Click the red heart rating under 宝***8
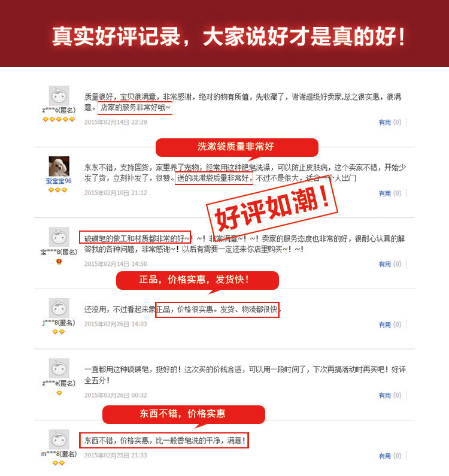The width and height of the screenshot is (449, 476). pos(59,262)
